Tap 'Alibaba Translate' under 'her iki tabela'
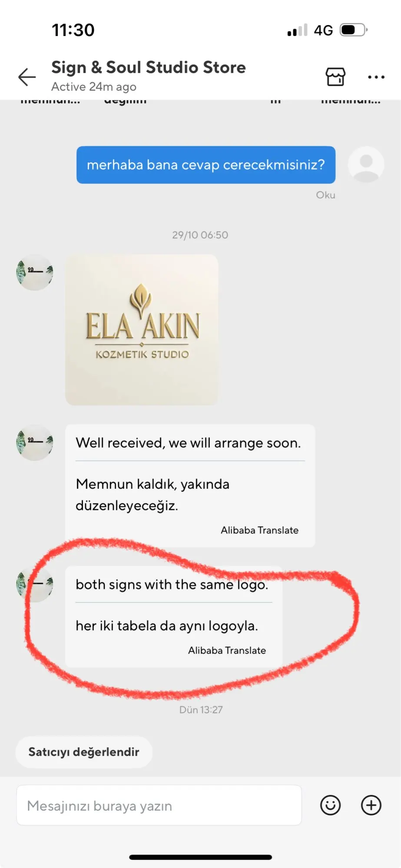The width and height of the screenshot is (401, 868). click(x=227, y=650)
